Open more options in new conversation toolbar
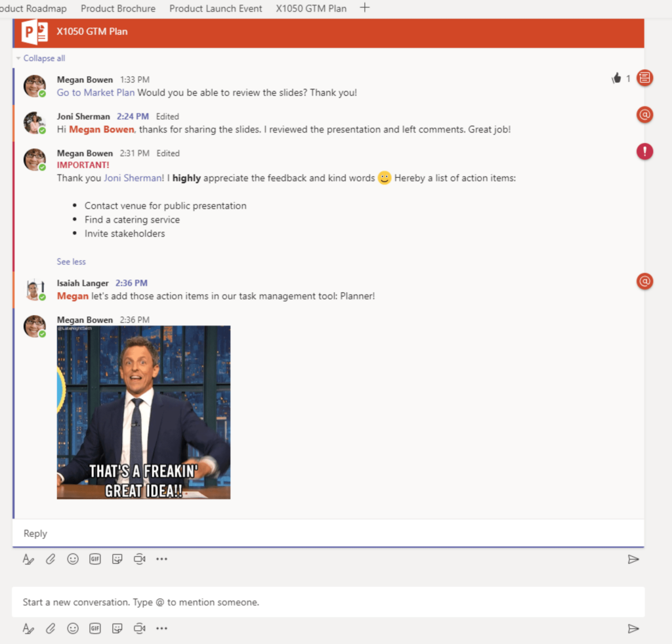Viewport: 672px width, 644px height. [161, 628]
